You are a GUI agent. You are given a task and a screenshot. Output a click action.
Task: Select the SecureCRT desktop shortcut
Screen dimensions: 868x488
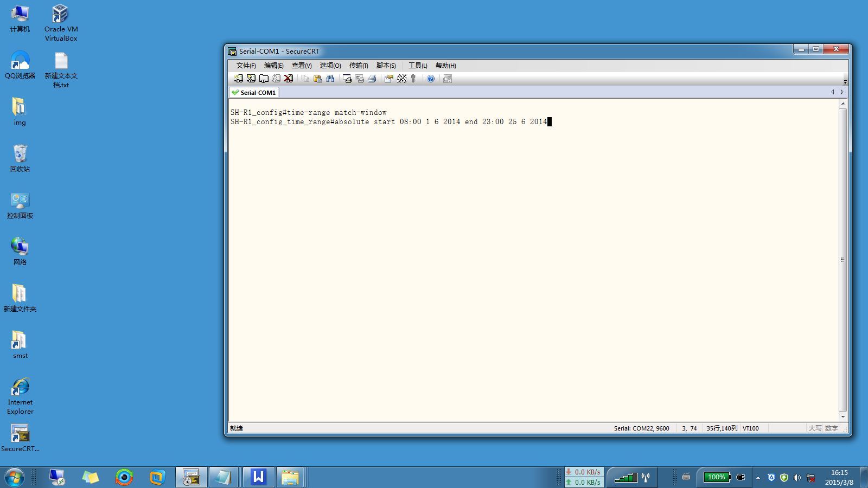point(20,438)
